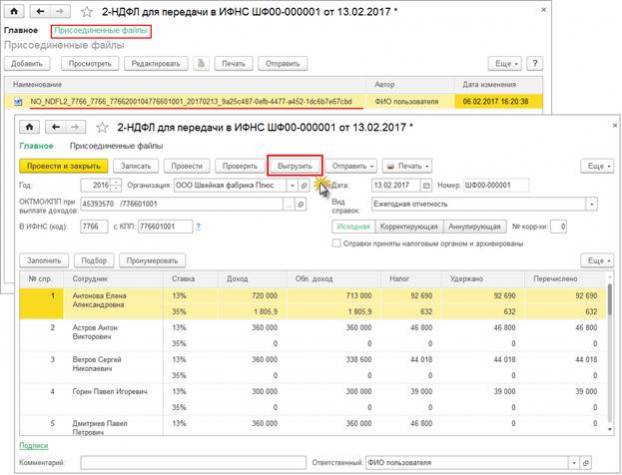622x475 pixels.
Task: Click the ellipsis button in the ОКТМО/КПП field
Action: 288,204
